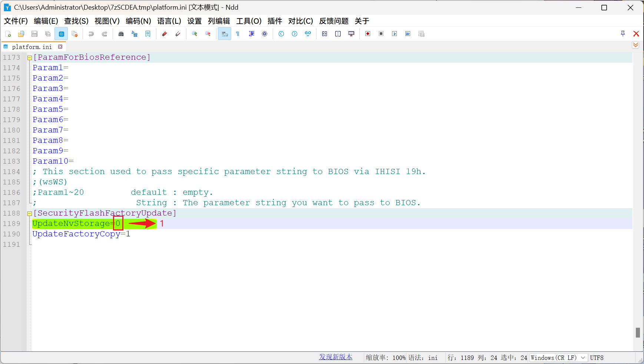Viewport: 644px width, 364px height.
Task: Open the 插件 menu
Action: coord(275,21)
